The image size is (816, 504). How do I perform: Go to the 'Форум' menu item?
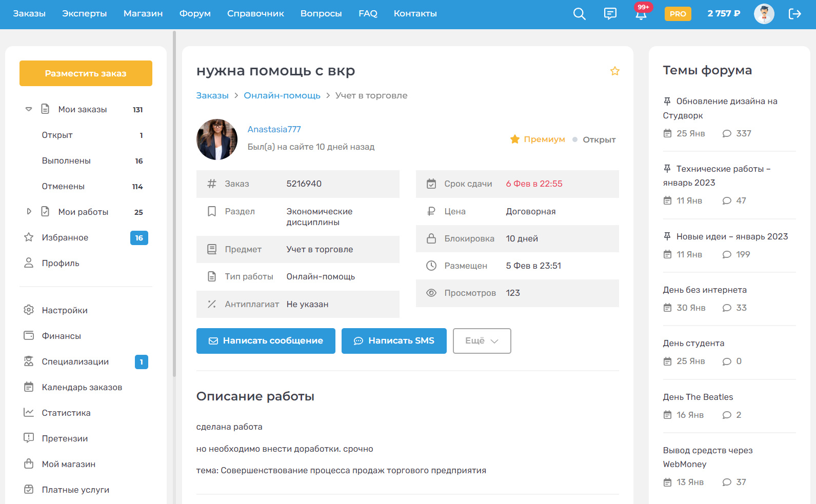pos(195,14)
